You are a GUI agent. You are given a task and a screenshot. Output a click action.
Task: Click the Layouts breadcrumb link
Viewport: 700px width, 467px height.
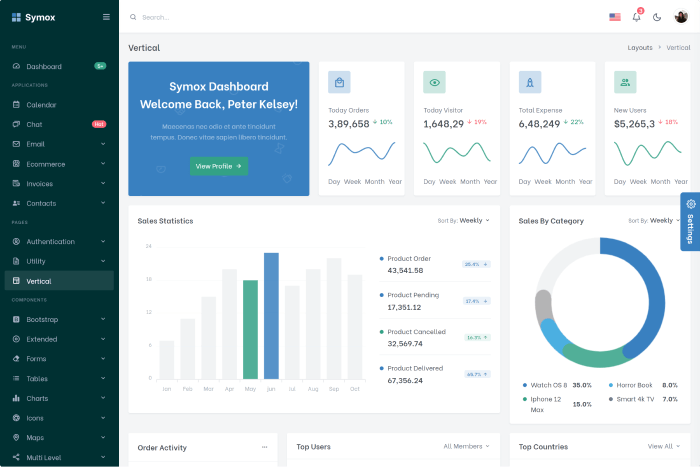tap(640, 48)
